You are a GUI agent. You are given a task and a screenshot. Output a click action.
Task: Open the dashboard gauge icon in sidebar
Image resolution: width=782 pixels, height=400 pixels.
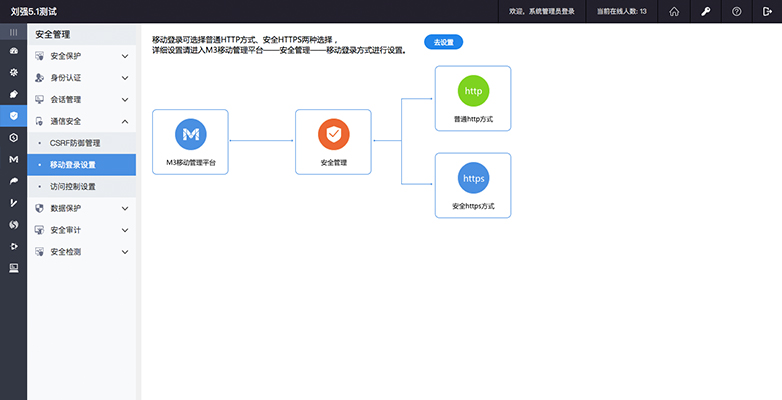click(x=13, y=50)
